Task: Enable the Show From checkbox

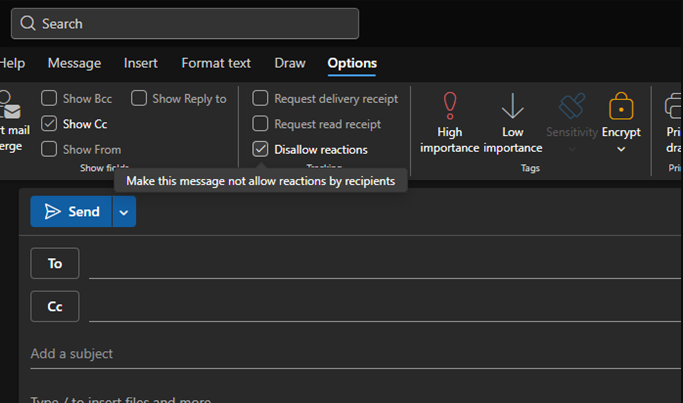Action: coord(49,149)
